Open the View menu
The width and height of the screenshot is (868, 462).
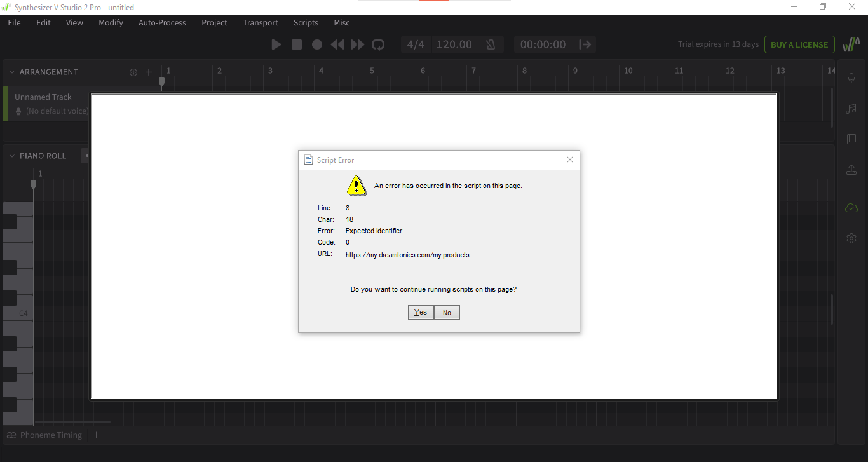pyautogui.click(x=74, y=22)
